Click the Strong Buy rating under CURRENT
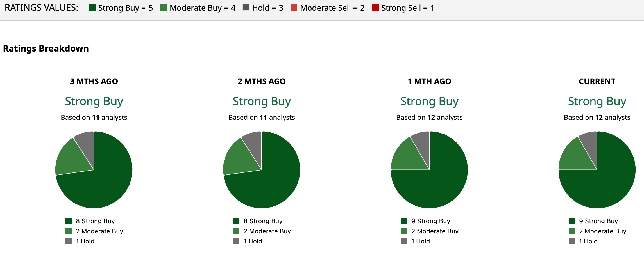The height and width of the screenshot is (253, 644). click(x=597, y=101)
